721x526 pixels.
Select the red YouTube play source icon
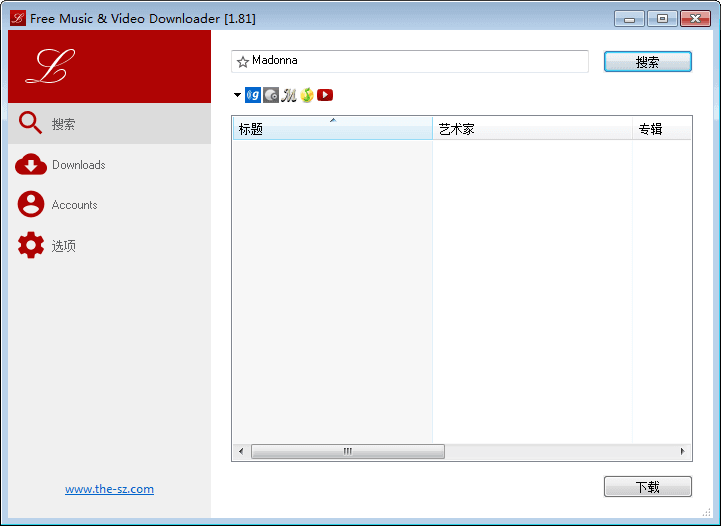[325, 95]
